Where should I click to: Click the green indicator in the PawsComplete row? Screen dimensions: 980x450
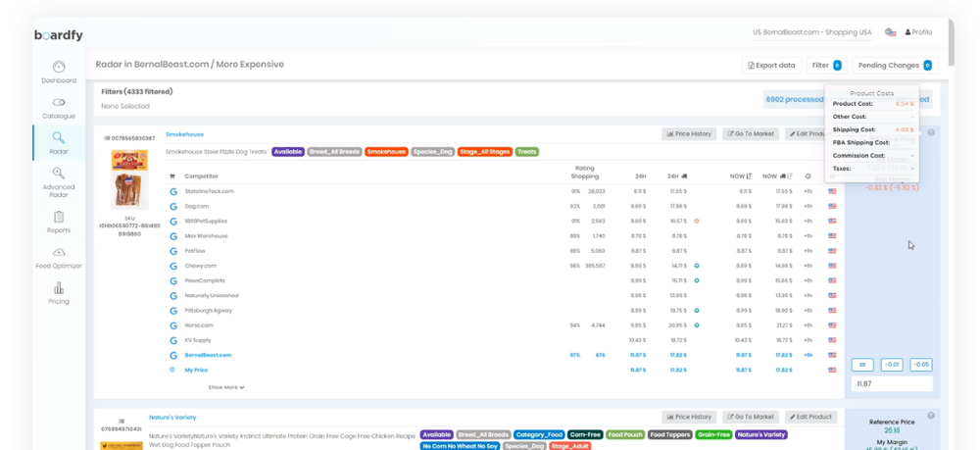696,280
